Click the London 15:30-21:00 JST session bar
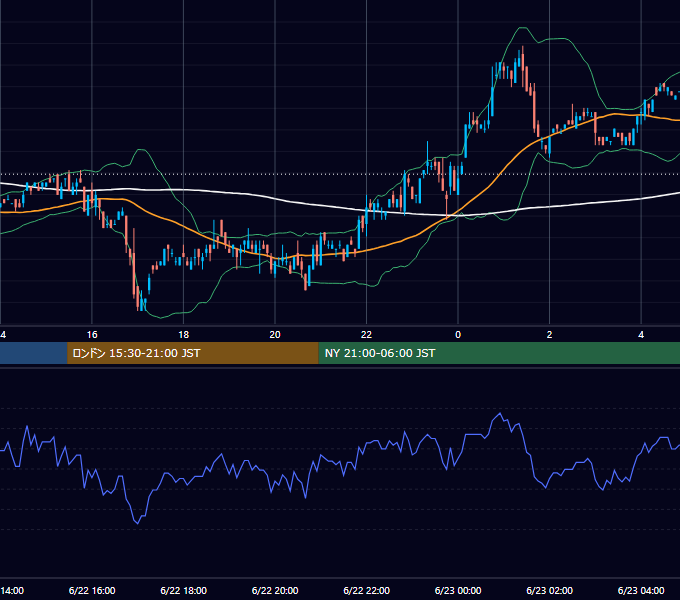Viewport: 680px width, 600px height. click(193, 353)
